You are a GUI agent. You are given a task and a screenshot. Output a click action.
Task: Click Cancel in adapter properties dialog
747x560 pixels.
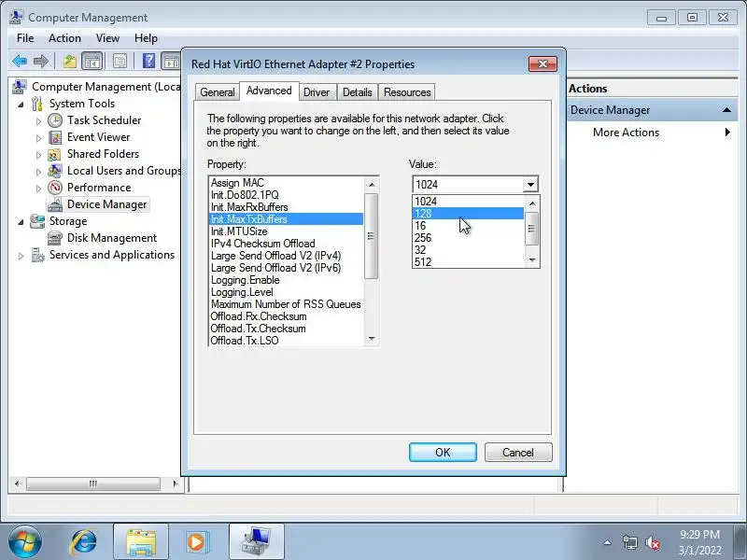518,453
